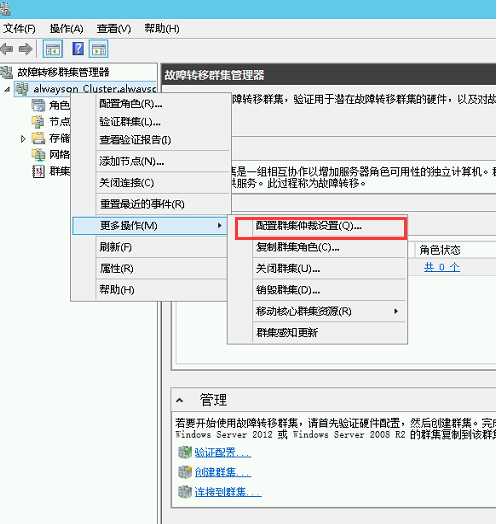Click the 管理 section heading
Image resolution: width=498 pixels, height=524 pixels.
[213, 400]
